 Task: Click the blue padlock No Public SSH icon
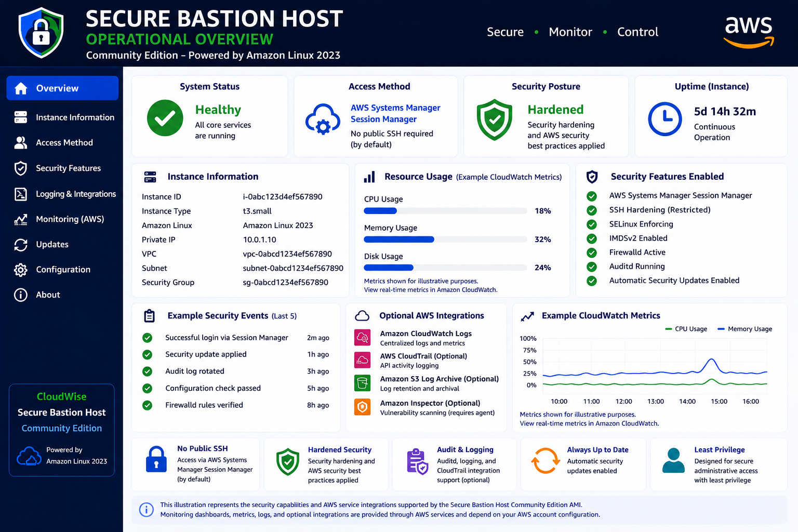tap(156, 459)
